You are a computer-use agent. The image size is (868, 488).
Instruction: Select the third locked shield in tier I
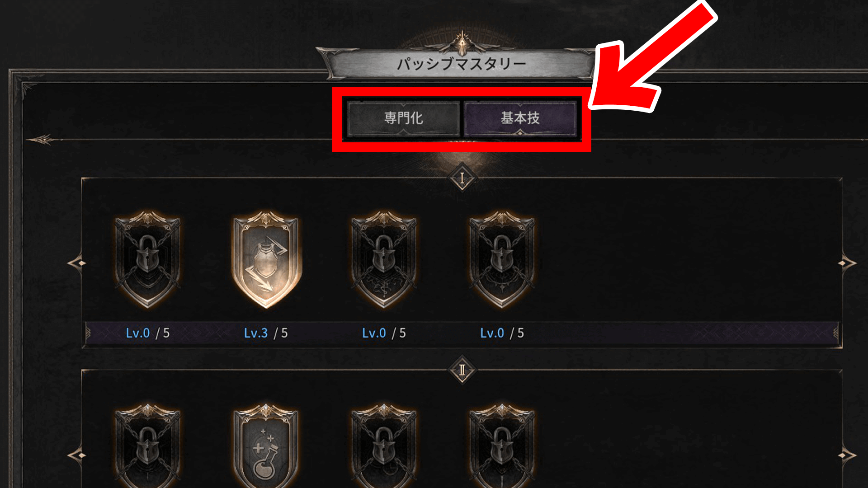[384, 260]
